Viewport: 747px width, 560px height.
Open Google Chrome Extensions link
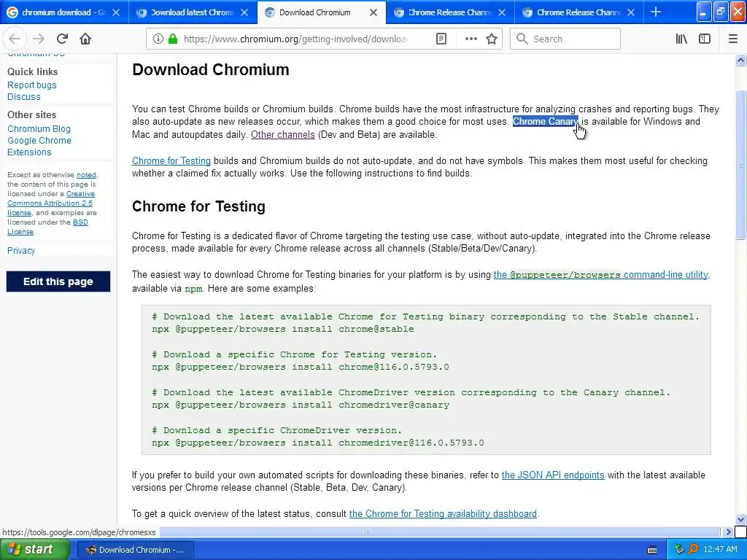(x=39, y=146)
